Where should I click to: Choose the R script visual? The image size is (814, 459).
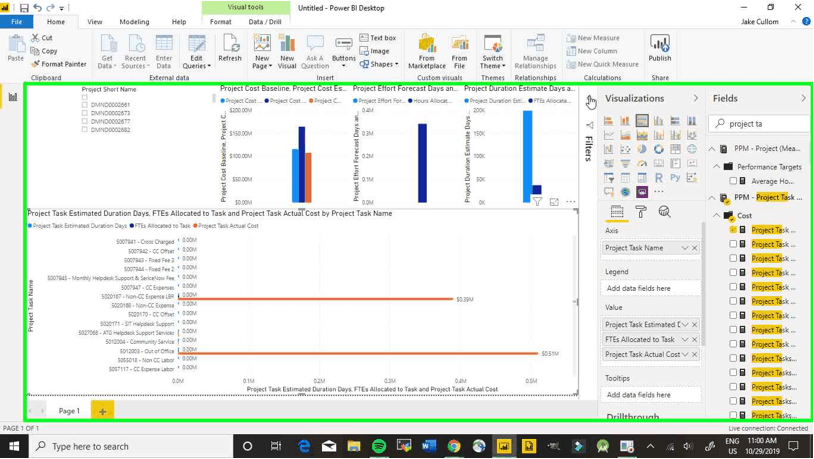(x=658, y=178)
